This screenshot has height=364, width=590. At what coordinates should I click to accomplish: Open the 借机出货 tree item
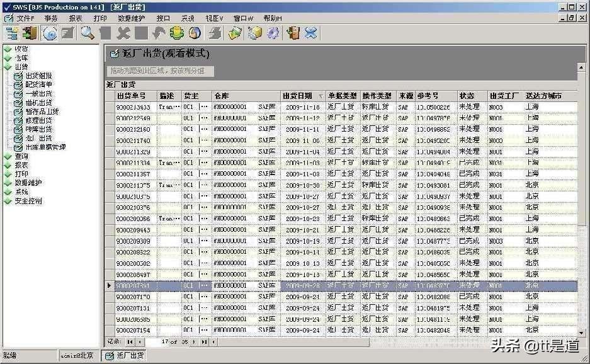click(38, 103)
